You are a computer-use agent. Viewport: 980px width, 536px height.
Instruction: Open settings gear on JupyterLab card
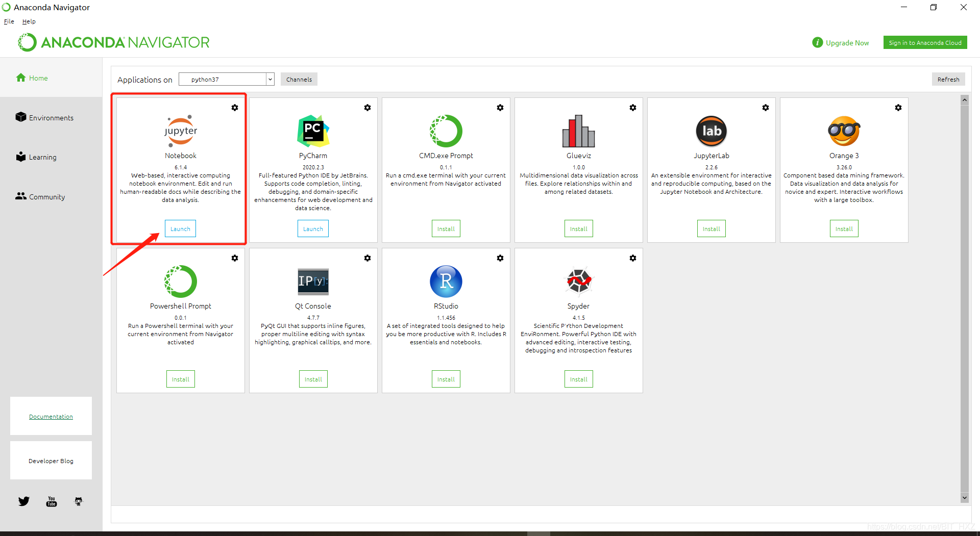pyautogui.click(x=766, y=108)
